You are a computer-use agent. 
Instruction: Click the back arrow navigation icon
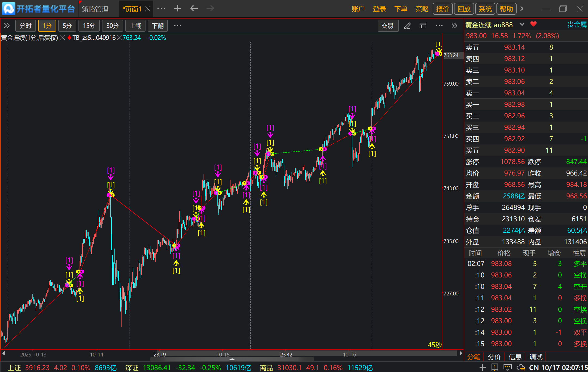pyautogui.click(x=194, y=9)
